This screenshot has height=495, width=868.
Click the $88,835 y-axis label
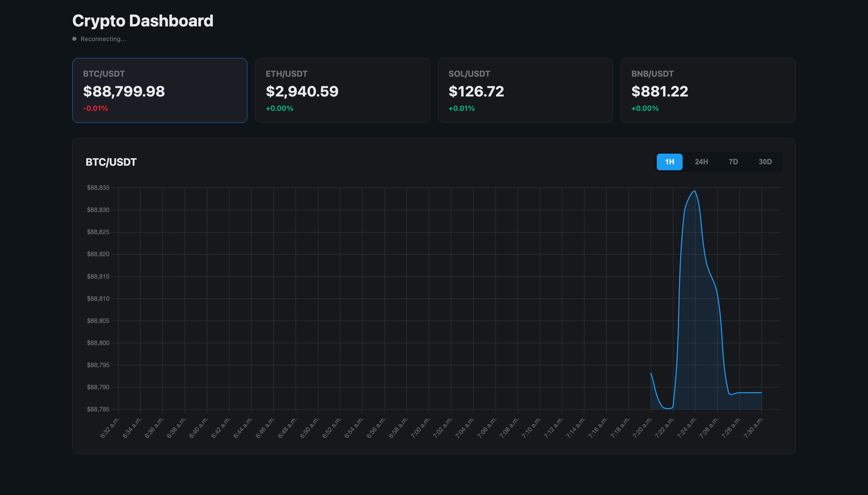coord(98,188)
